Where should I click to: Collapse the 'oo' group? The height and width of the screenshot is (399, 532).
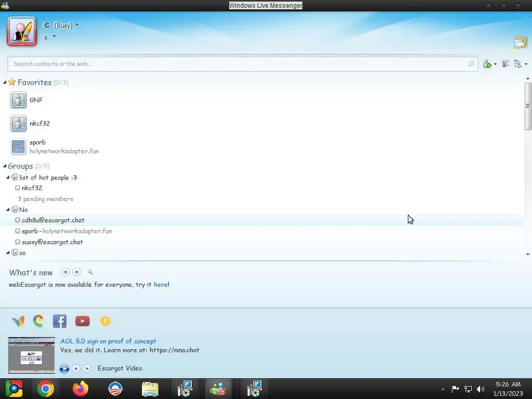(8, 252)
